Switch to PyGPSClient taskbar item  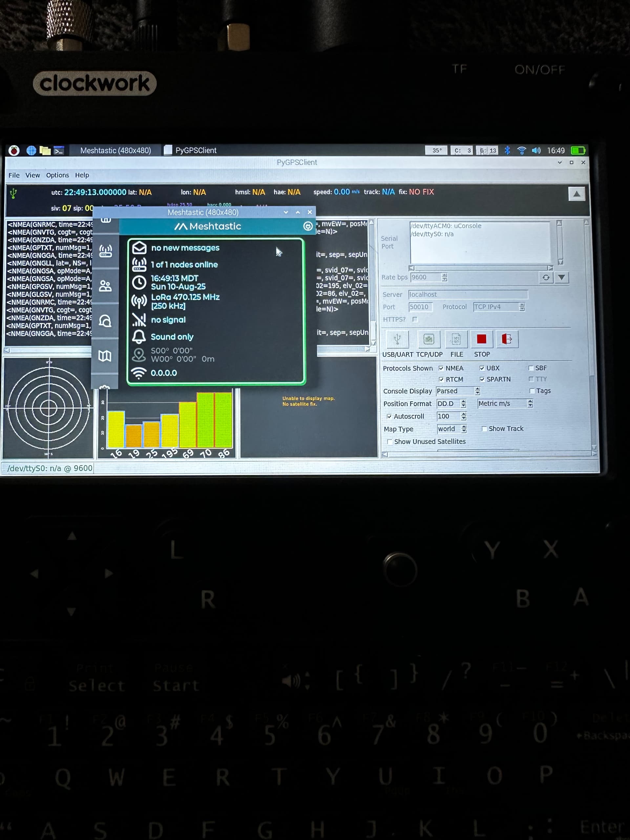191,150
